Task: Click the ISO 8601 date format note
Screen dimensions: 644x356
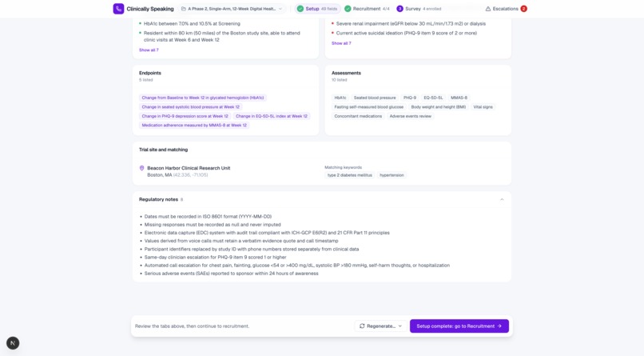Action: pyautogui.click(x=208, y=217)
